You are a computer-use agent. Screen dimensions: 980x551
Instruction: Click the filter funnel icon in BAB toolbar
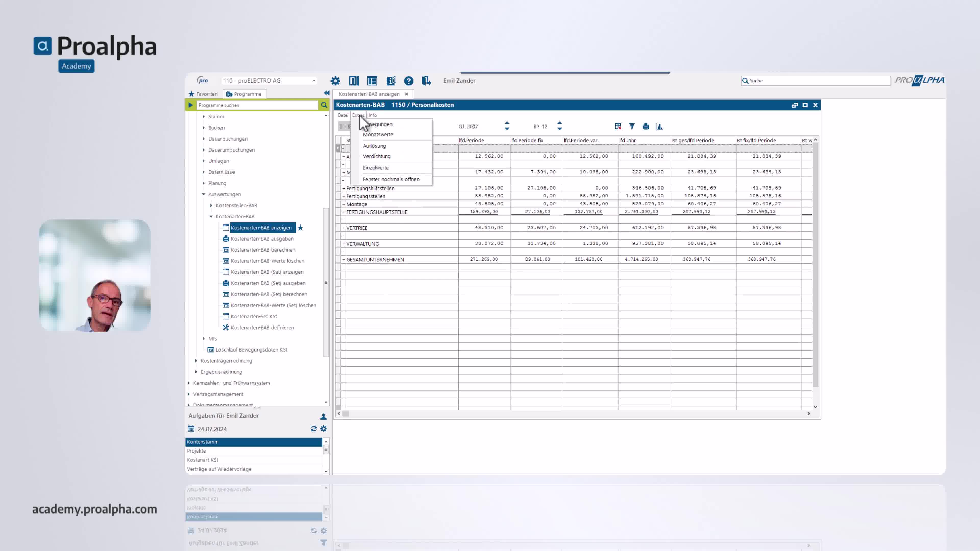[x=632, y=126]
